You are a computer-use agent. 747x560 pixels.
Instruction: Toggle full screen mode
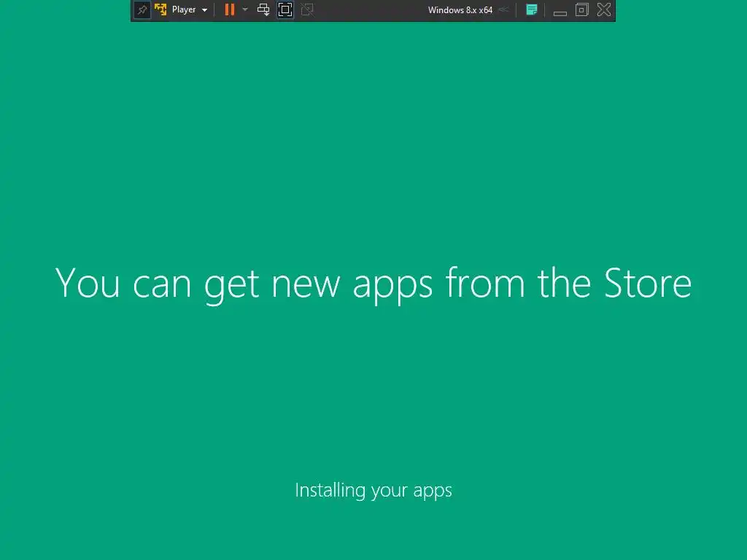coord(285,9)
